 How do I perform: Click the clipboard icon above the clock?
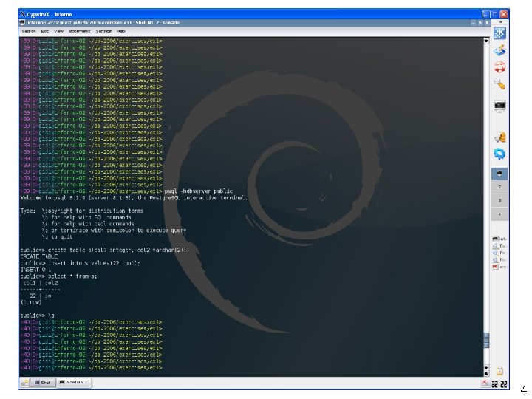pos(499,371)
